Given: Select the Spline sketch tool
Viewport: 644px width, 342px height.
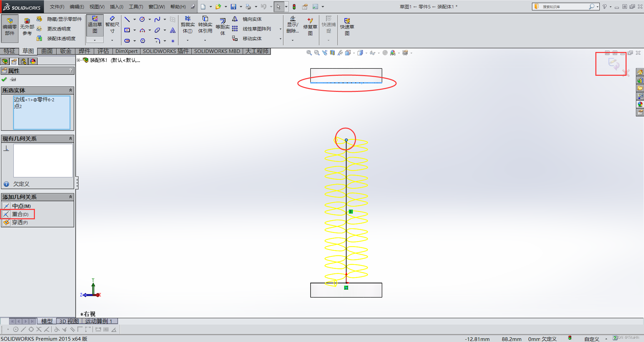Looking at the screenshot, I should click(157, 19).
